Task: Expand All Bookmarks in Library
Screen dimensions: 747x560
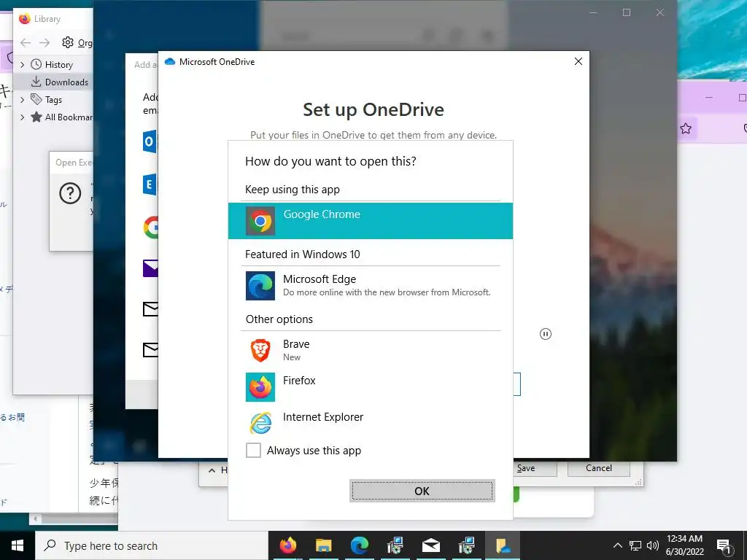Action: [x=22, y=117]
